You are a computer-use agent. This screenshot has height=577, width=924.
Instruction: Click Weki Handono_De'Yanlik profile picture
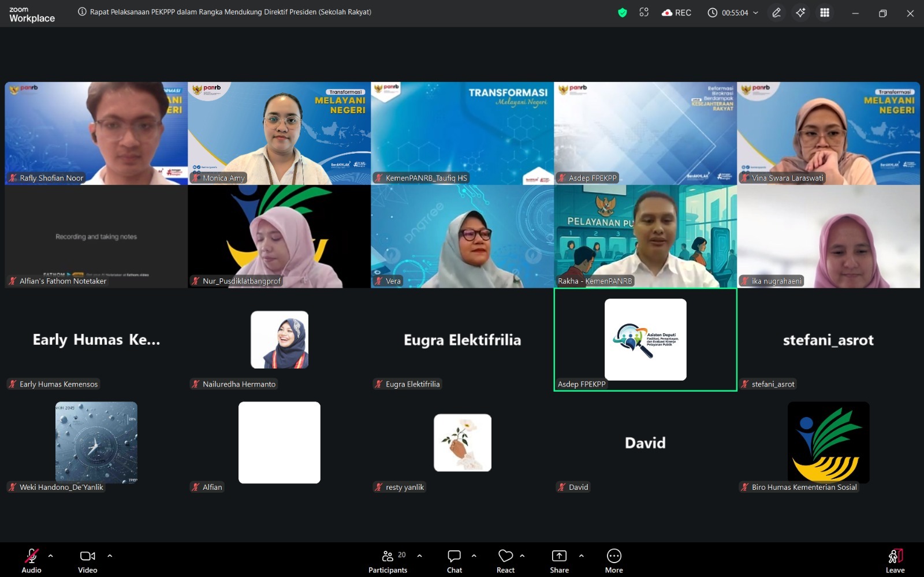pos(96,442)
